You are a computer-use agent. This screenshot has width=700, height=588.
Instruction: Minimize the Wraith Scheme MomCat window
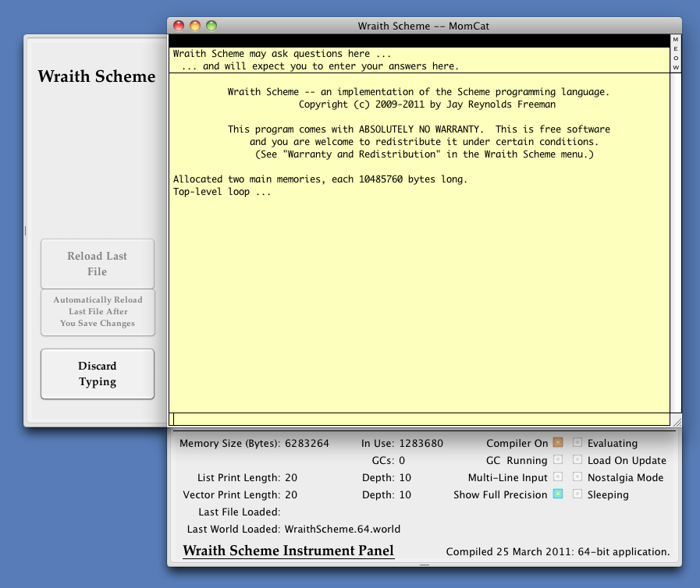click(x=195, y=26)
